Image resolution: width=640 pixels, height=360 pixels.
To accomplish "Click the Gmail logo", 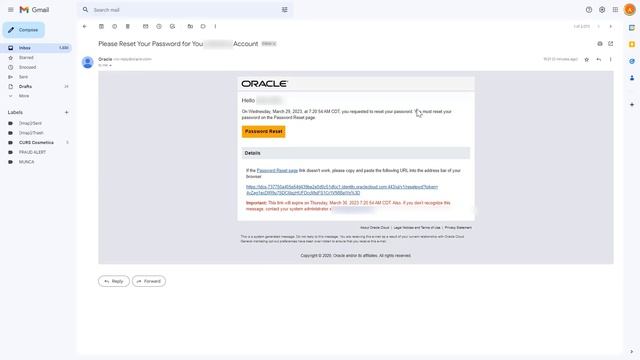I will 34,10.
